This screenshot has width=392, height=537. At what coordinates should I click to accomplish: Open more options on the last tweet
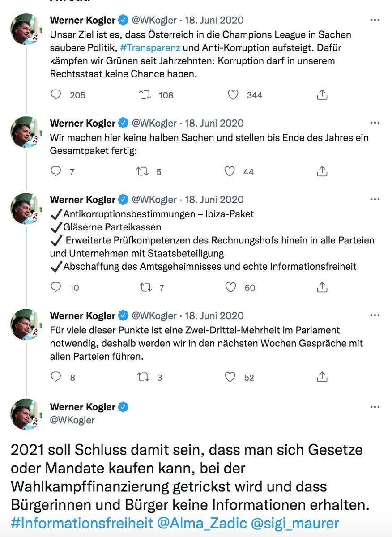tap(375, 407)
